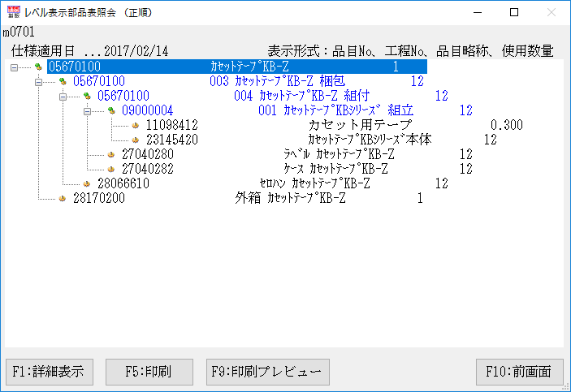Viewport: 571px width, 392px height.
Task: Select item 27040282 ケース
Action: coord(297,169)
